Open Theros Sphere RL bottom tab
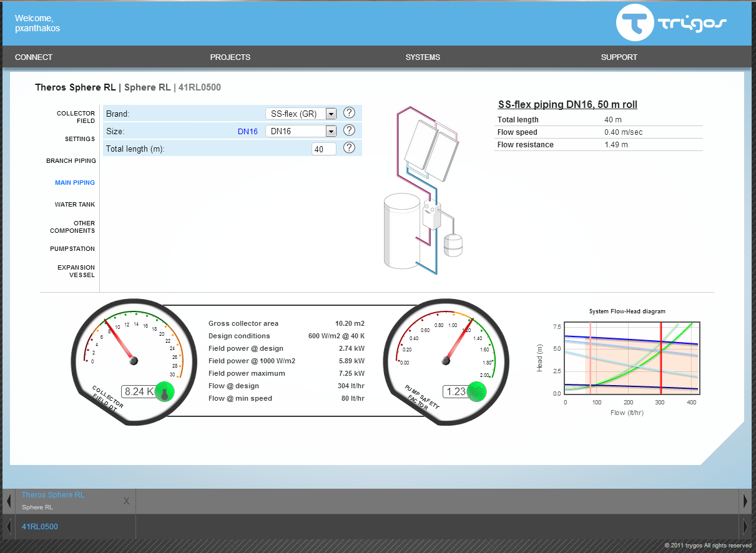This screenshot has width=756, height=553. coord(53,495)
